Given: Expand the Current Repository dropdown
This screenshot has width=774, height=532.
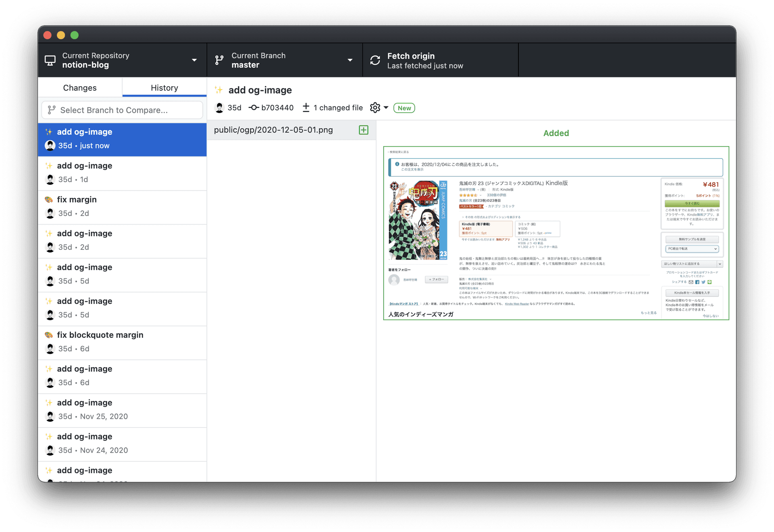Looking at the screenshot, I should click(x=195, y=60).
